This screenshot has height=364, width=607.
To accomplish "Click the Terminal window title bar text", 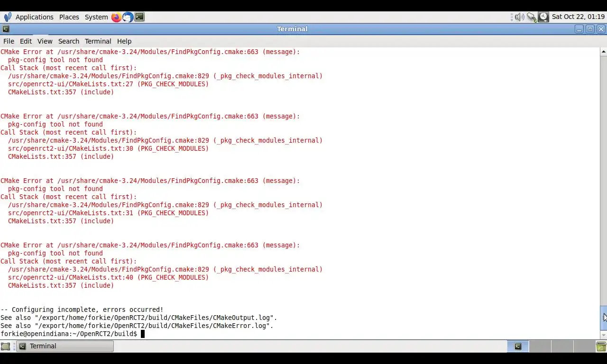I will coord(292,29).
